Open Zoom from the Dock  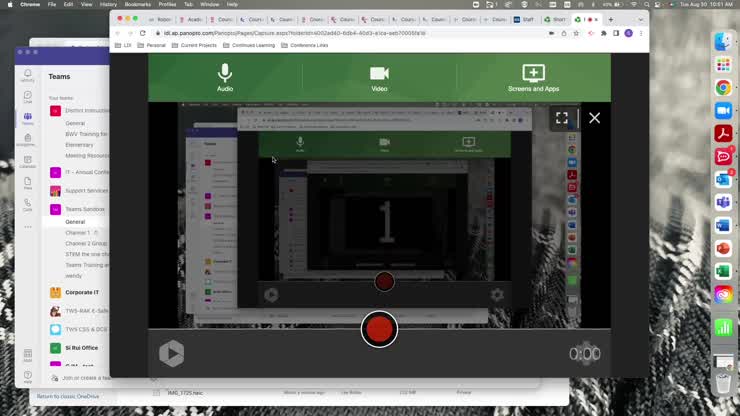point(723,110)
